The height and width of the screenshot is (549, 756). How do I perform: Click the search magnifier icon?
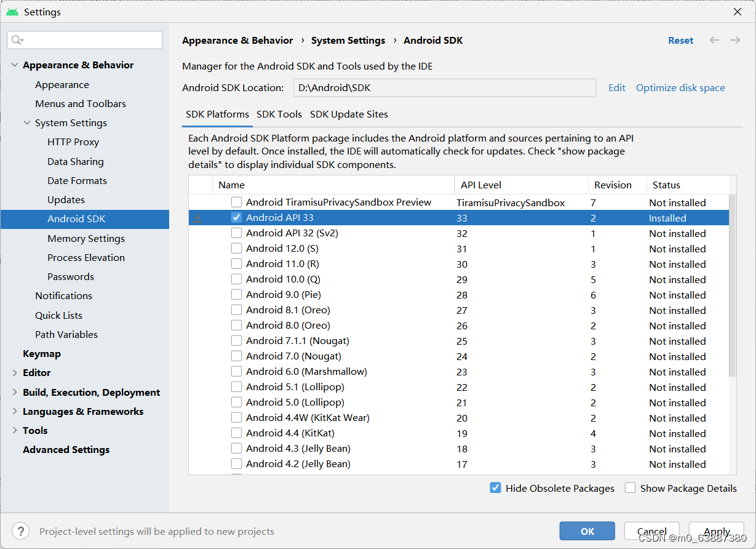click(x=17, y=40)
